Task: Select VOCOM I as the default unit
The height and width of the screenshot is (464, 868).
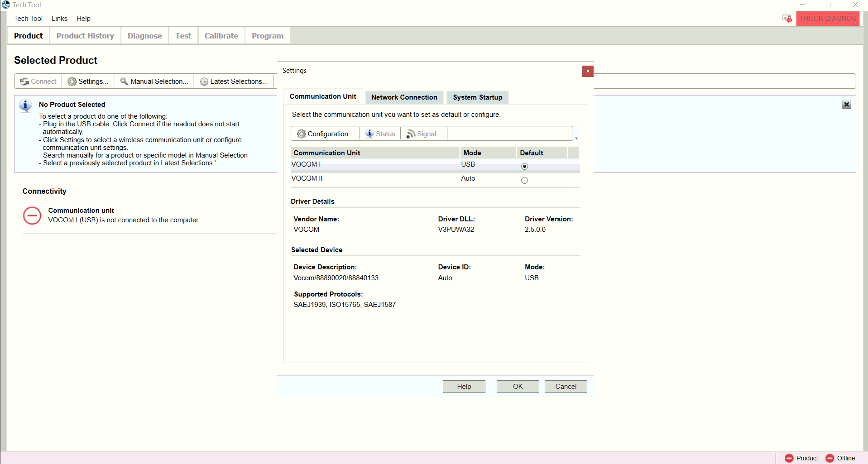Action: (524, 166)
